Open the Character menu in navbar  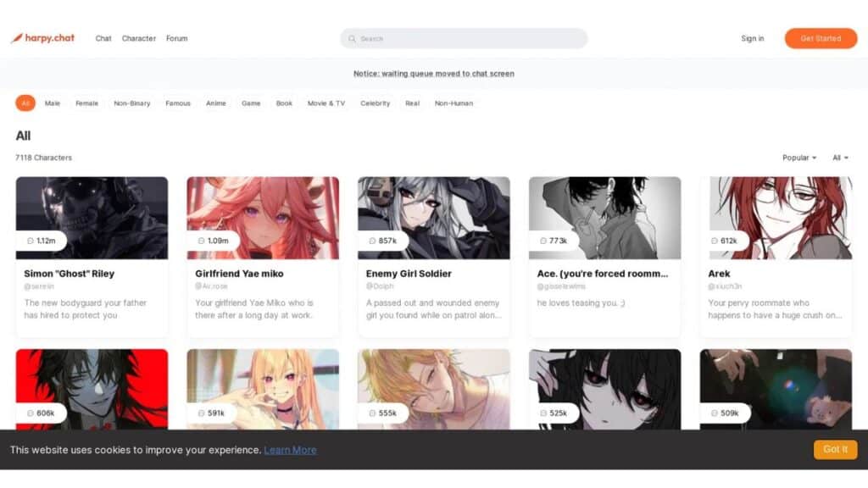139,38
